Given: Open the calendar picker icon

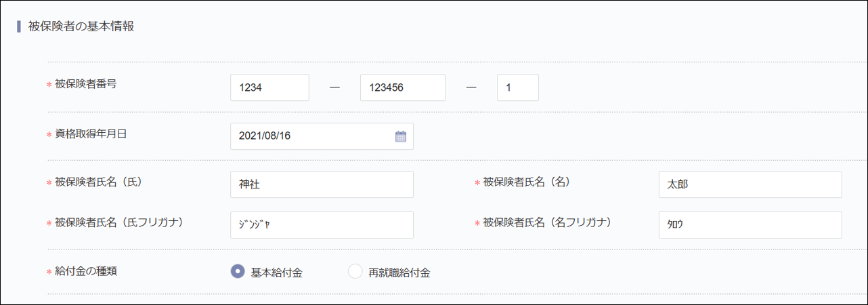Looking at the screenshot, I should [400, 136].
